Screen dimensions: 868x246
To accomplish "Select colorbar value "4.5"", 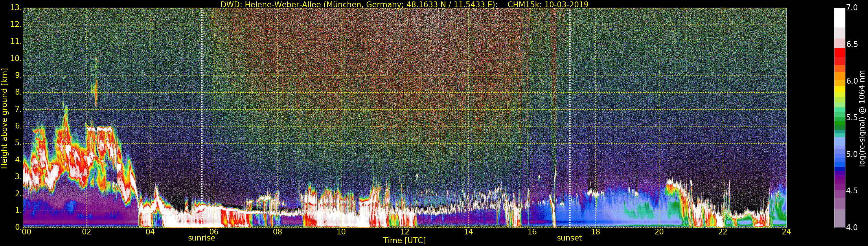I will (x=852, y=191).
